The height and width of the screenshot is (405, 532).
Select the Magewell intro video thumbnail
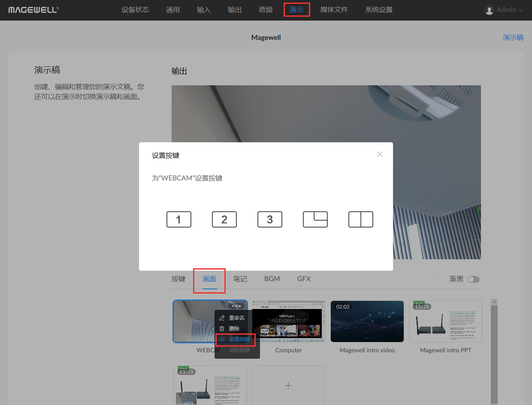[367, 321]
